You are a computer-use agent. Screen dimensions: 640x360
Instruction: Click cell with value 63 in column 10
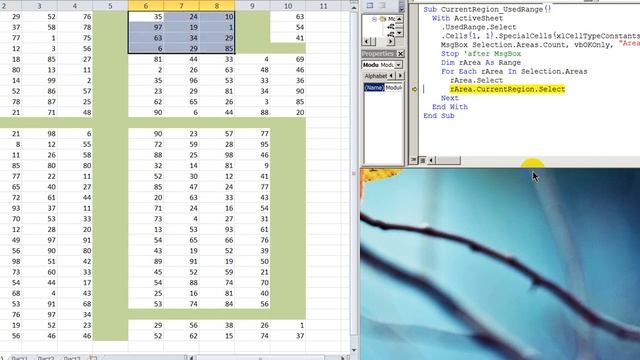288,17
